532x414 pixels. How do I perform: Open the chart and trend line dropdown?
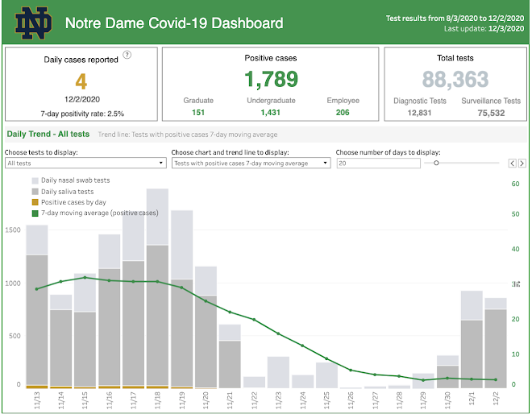(x=251, y=163)
